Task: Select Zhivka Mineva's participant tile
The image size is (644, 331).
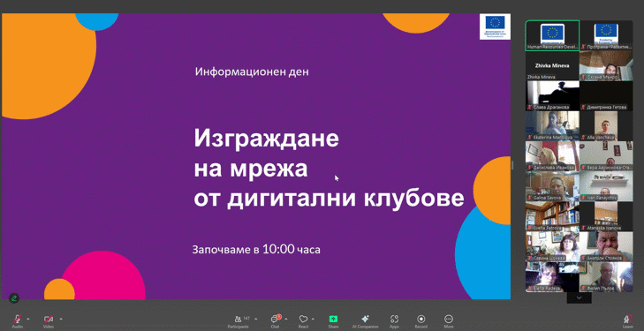Action: click(552, 65)
